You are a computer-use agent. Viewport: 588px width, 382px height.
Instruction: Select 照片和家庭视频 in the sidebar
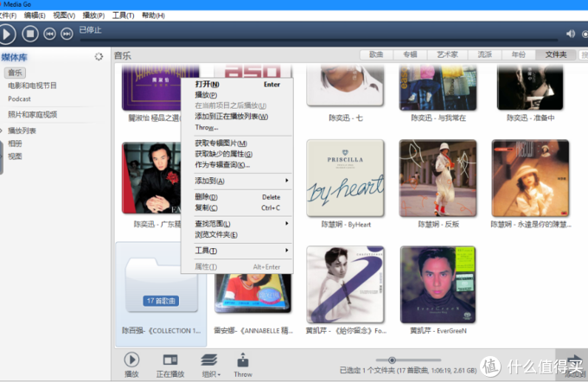coord(33,115)
